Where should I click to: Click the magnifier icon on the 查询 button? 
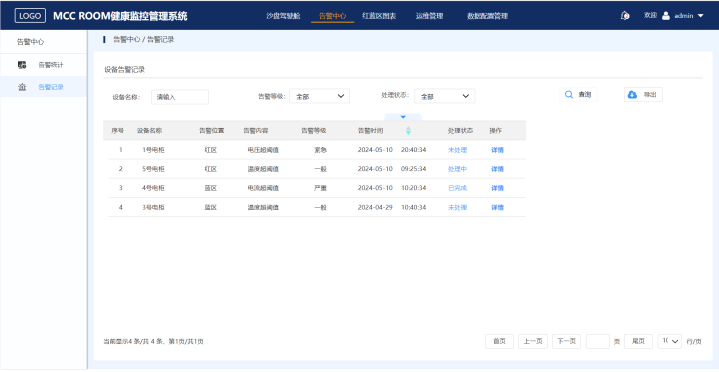569,94
